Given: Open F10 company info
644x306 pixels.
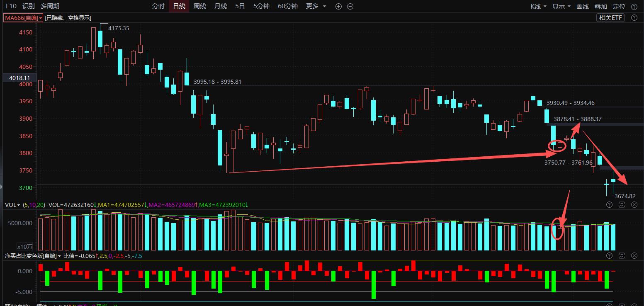Looking at the screenshot, I should tap(11, 6).
